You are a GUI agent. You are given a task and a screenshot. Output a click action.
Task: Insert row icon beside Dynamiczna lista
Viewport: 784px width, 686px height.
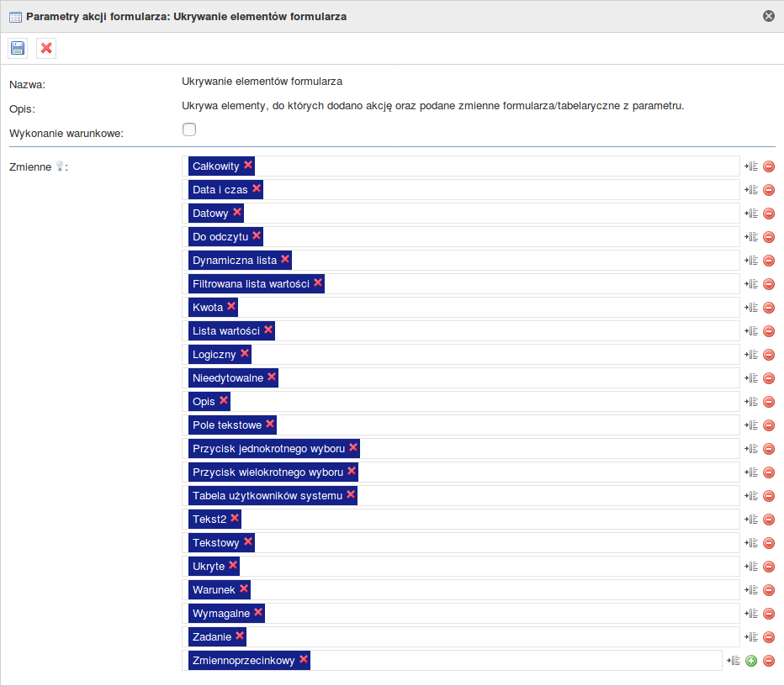tap(751, 261)
